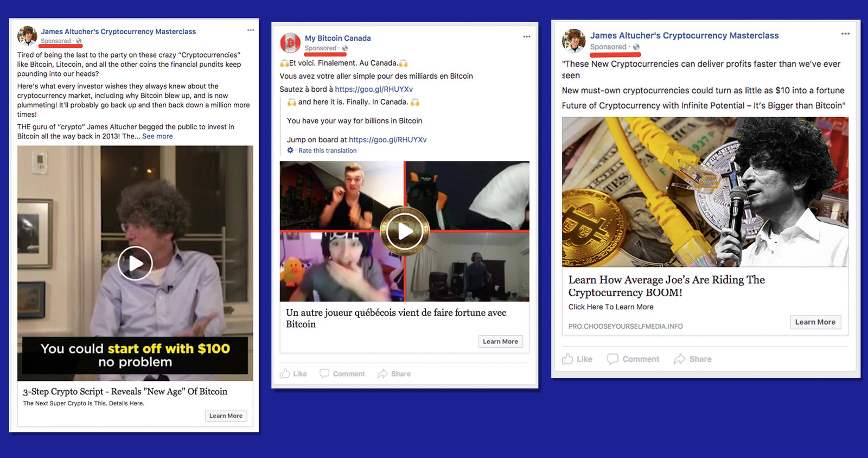The width and height of the screenshot is (868, 458).
Task: Play the video in the left James Altucher ad
Action: pos(135,263)
